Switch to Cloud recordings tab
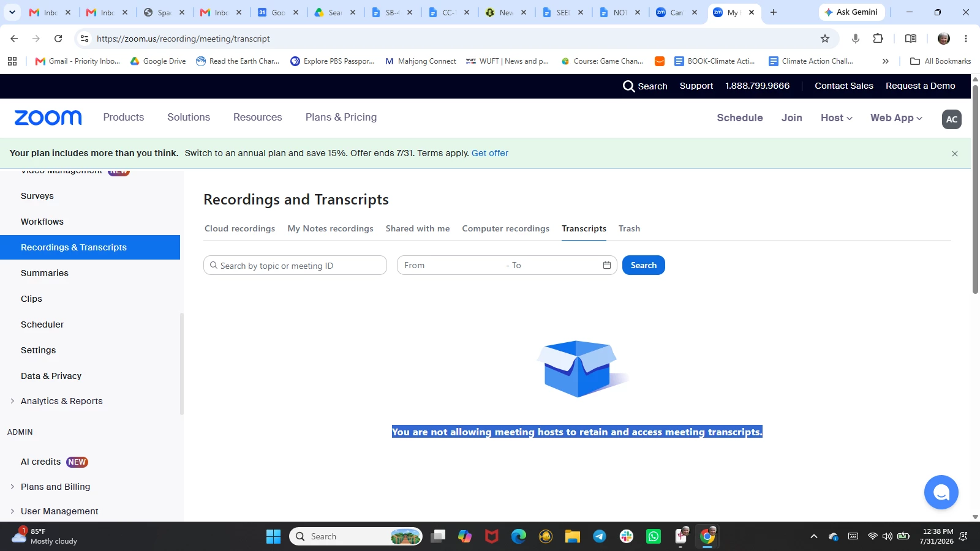980x551 pixels. pyautogui.click(x=239, y=228)
